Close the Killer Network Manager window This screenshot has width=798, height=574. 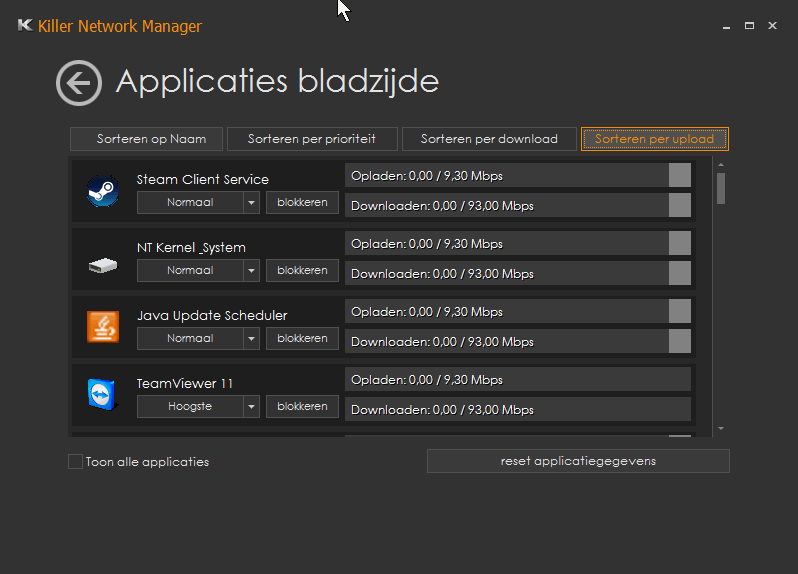click(x=773, y=25)
